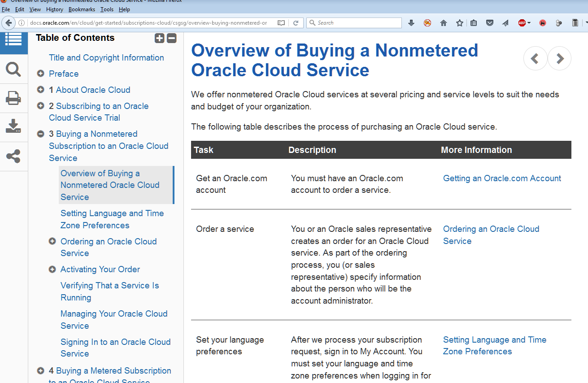Collapse all table of contents entries

(x=172, y=38)
